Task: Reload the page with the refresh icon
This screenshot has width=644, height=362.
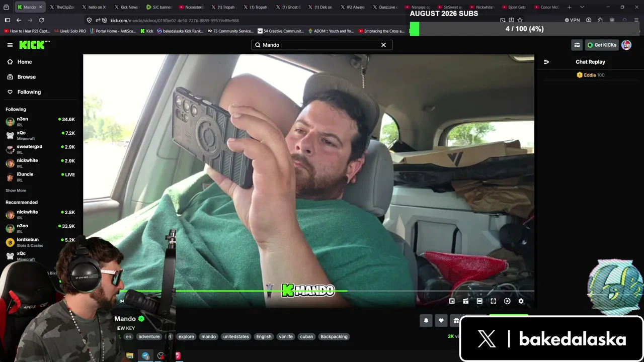Action: coord(41,20)
